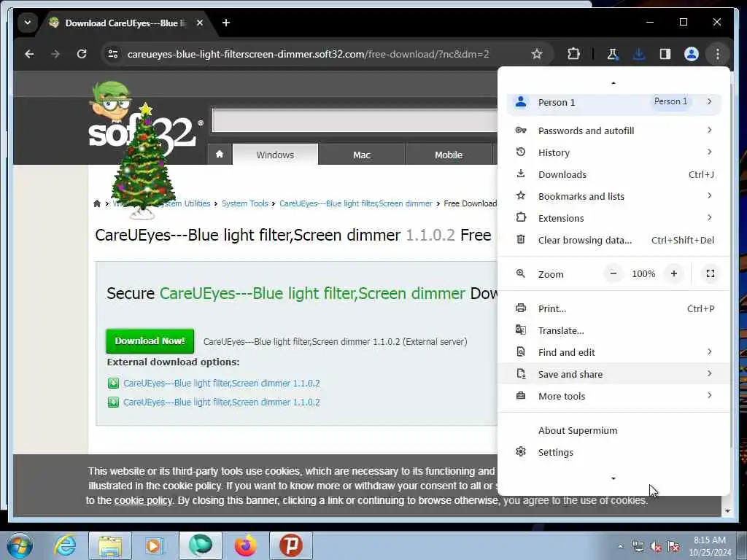Choose Clear browsing data menu entry

(614, 240)
